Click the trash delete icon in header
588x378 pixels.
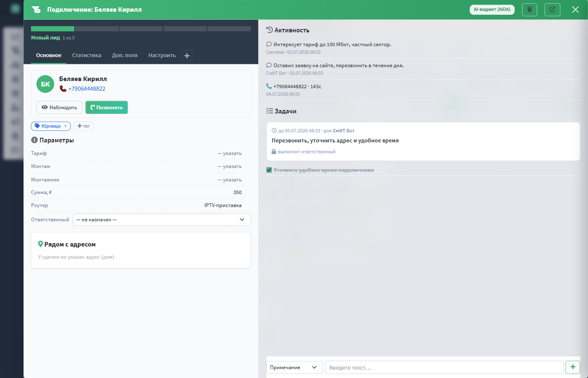pos(530,9)
